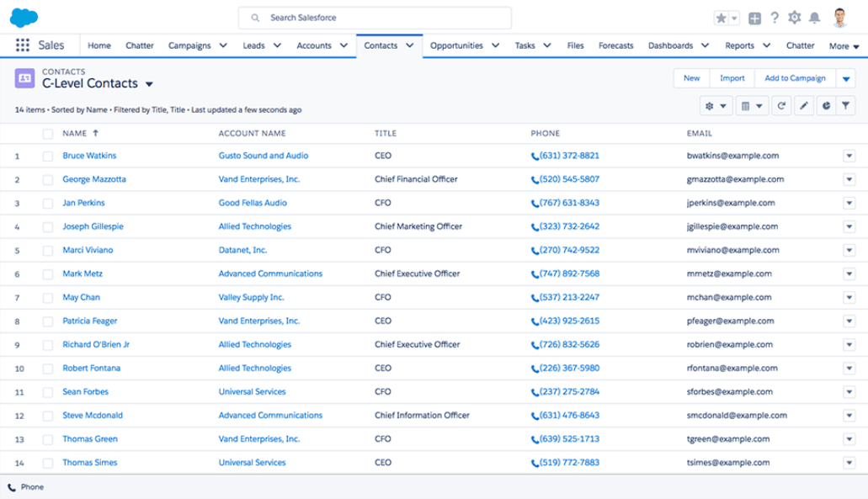
Task: Open the Files tab
Action: pyautogui.click(x=575, y=45)
